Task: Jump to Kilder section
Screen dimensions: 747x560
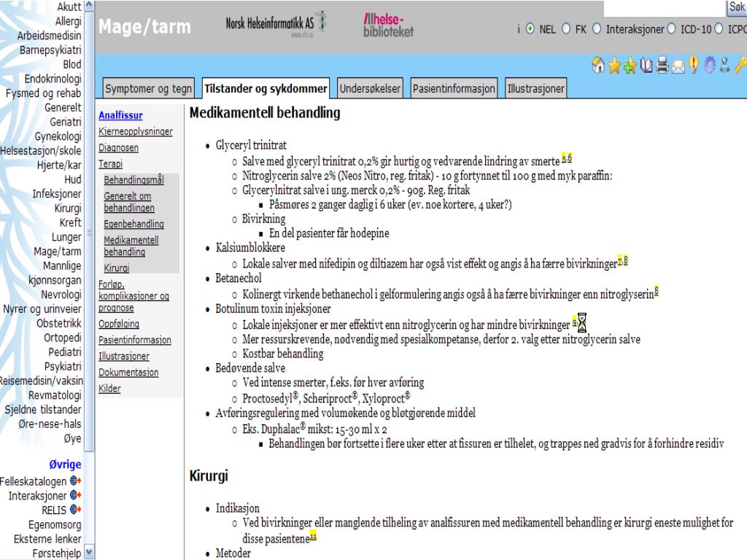Action: point(109,389)
